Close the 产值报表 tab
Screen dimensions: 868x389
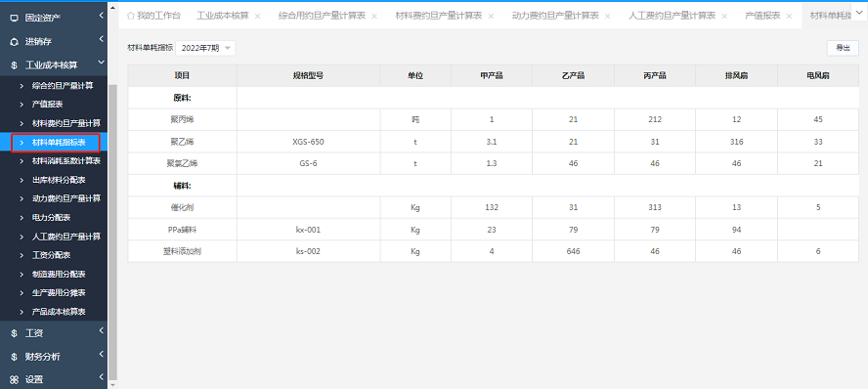[x=790, y=16]
